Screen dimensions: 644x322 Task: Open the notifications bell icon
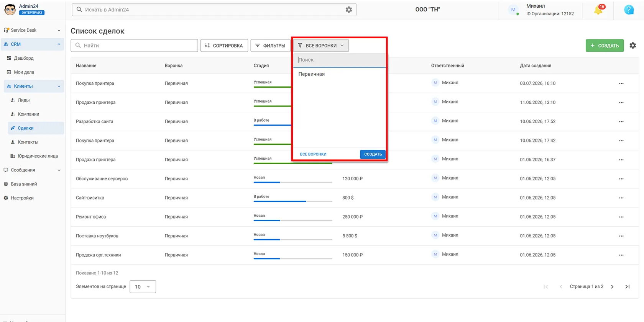[x=599, y=10]
